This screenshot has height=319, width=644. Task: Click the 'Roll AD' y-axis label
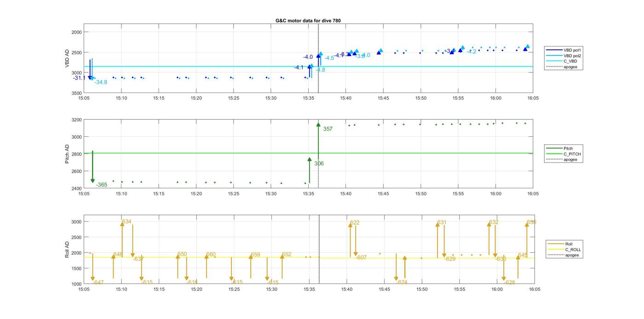(x=67, y=249)
